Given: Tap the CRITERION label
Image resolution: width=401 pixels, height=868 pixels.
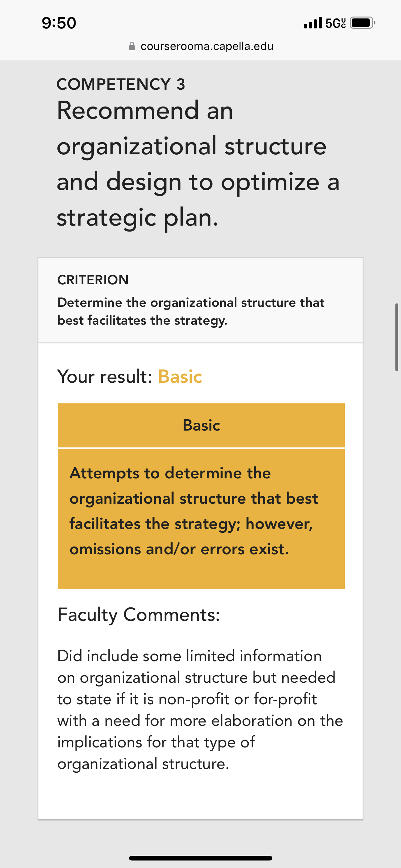Looking at the screenshot, I should click(x=93, y=280).
